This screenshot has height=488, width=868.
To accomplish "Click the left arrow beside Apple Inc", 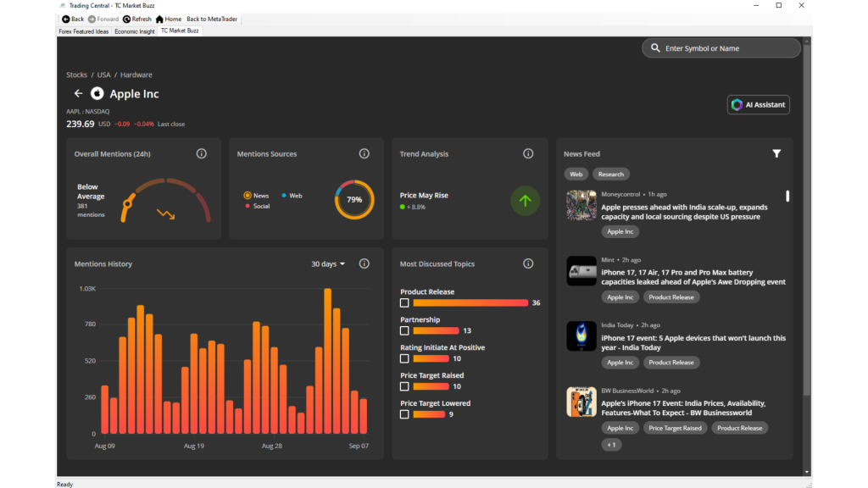I will click(x=78, y=93).
